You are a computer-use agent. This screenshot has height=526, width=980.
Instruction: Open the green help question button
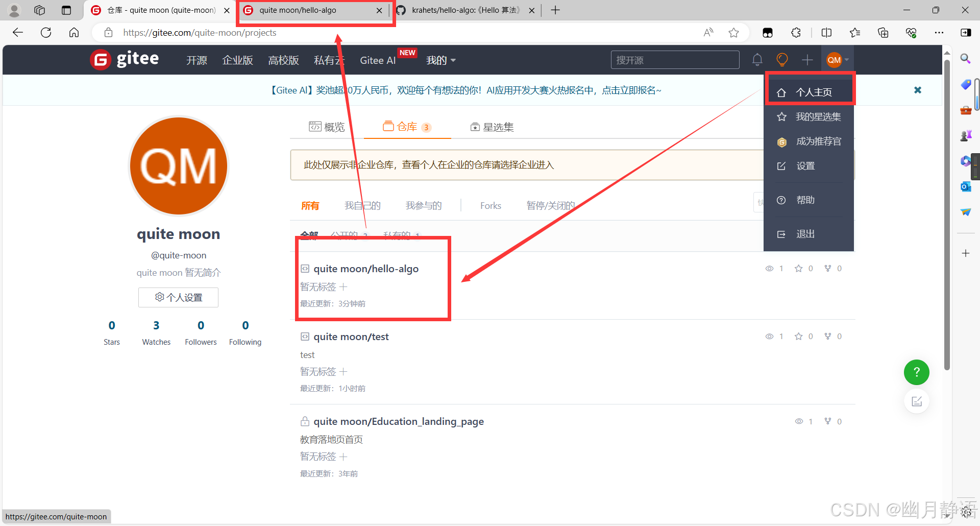917,372
